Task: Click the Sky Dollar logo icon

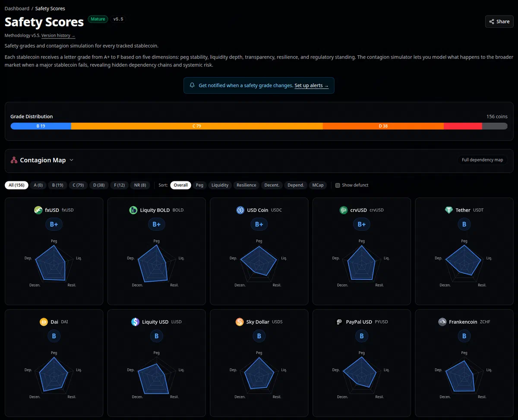Action: 240,322
